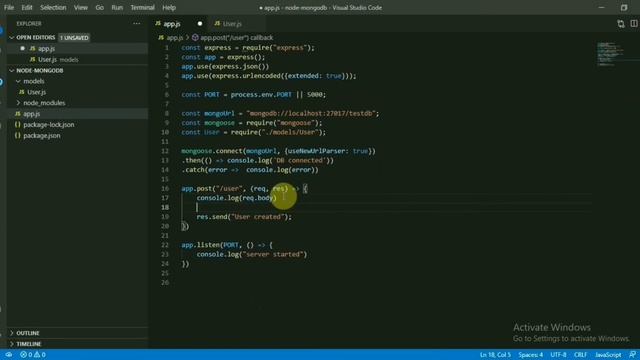Open the Help menu
The image size is (640, 360).
[169, 7]
